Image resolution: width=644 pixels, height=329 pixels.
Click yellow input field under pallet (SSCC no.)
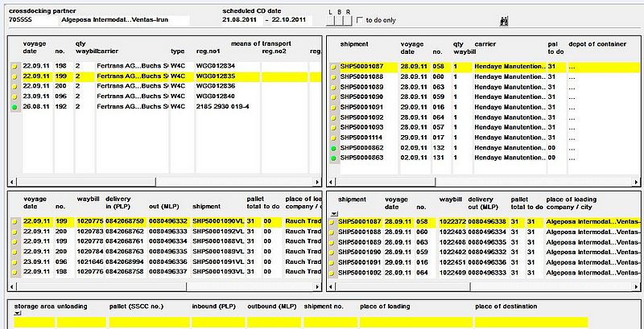point(149,323)
